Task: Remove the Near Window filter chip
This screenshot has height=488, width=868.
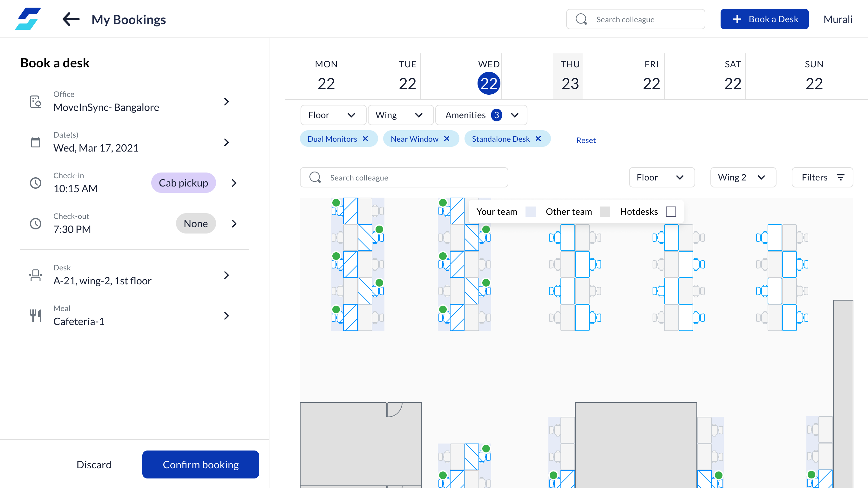Action: [x=447, y=139]
